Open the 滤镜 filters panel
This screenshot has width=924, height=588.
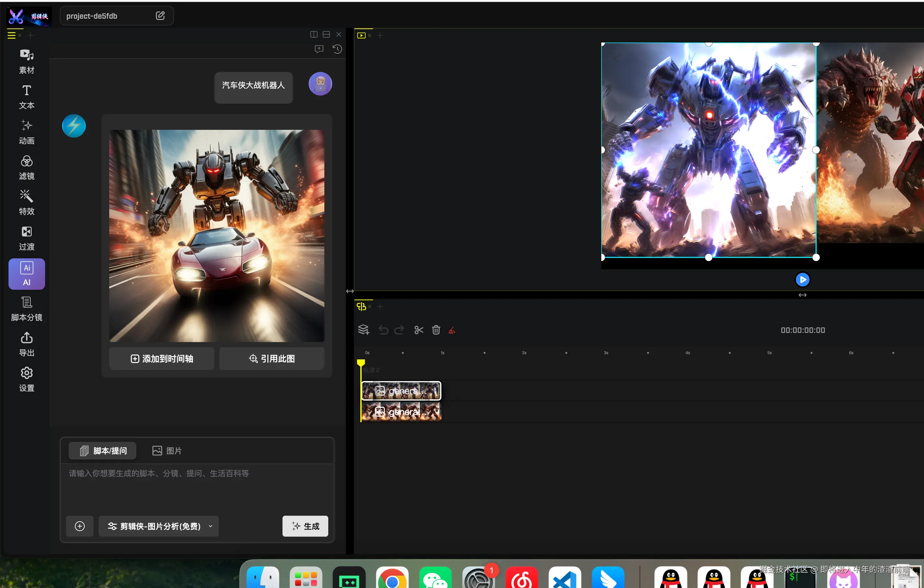26,167
